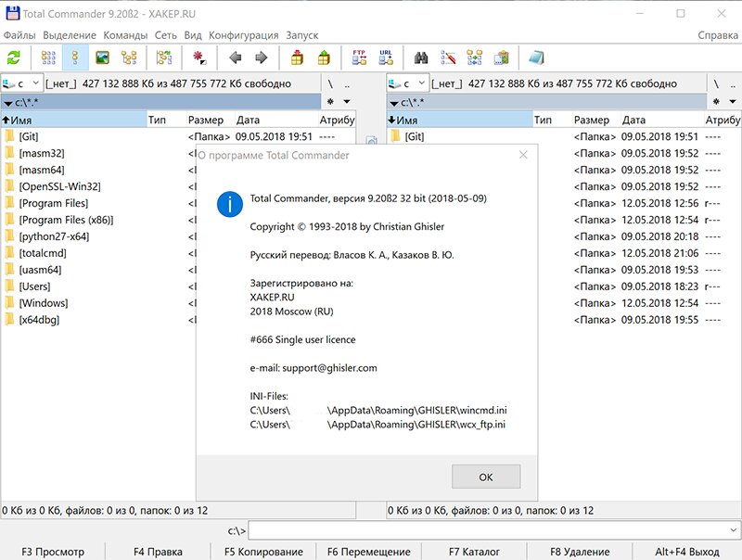Select [Program Files (x86)] in the left panel
Screen dimensions: 742x560
(x=66, y=220)
